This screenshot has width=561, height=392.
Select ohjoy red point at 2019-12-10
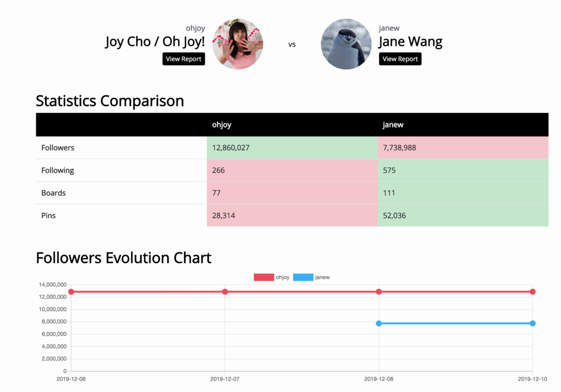tap(533, 291)
